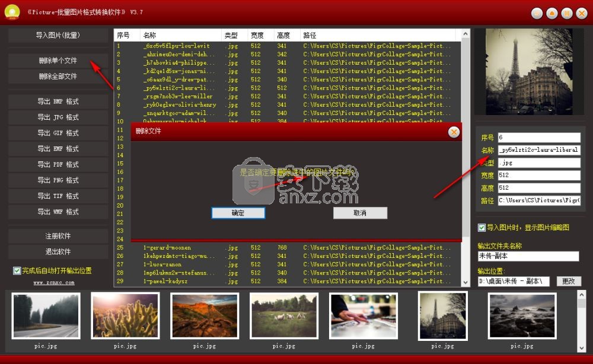Toggle 完成后自动打开输出位置 checkbox
The width and height of the screenshot is (593, 364).
[17, 271]
